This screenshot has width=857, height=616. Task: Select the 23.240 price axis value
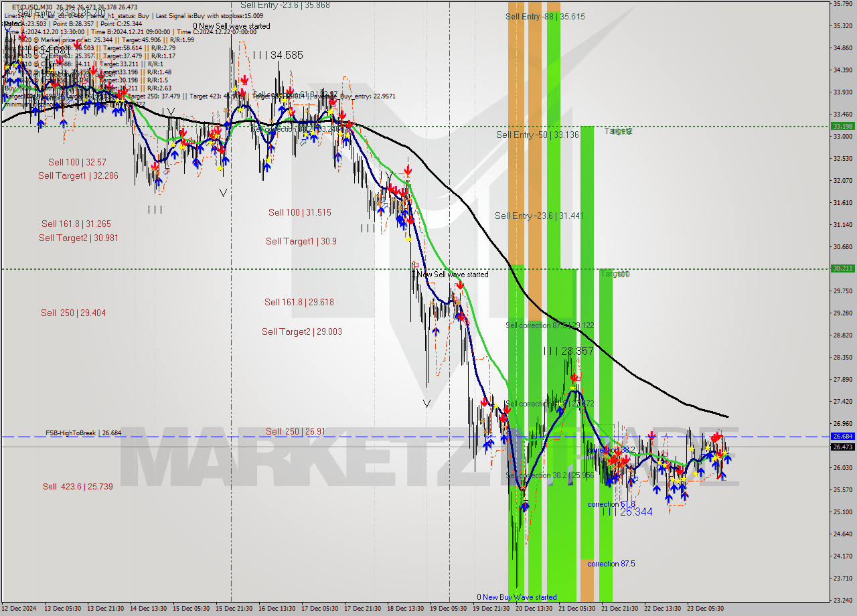(x=842, y=600)
